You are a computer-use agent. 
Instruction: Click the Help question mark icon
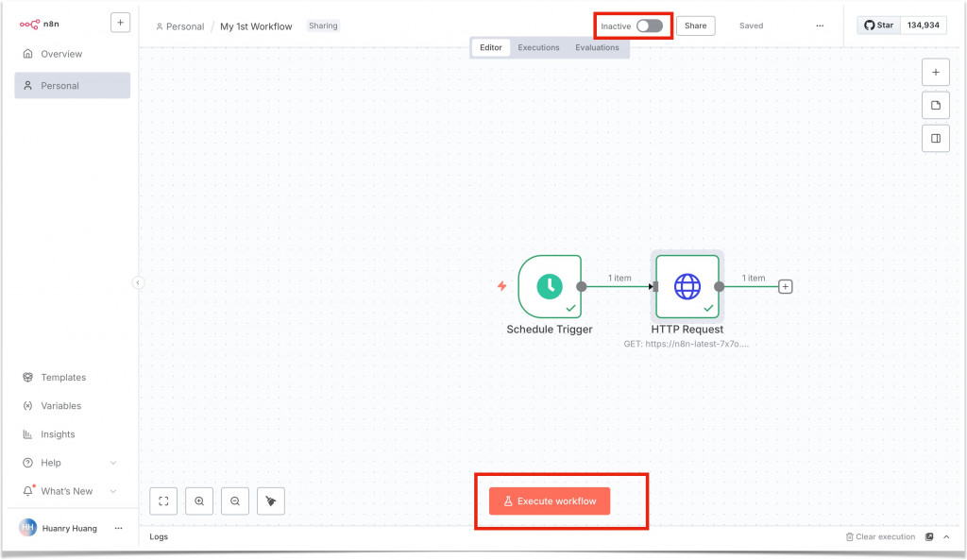(x=27, y=463)
